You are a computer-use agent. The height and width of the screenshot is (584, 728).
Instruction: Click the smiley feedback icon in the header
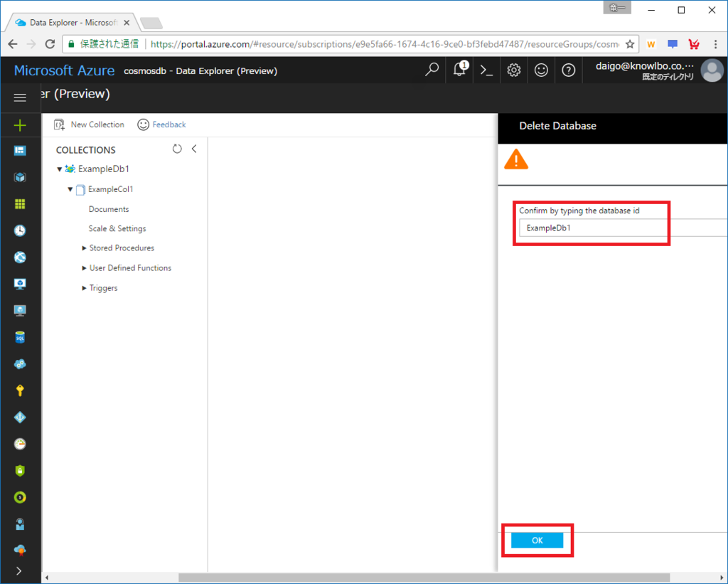pos(541,70)
